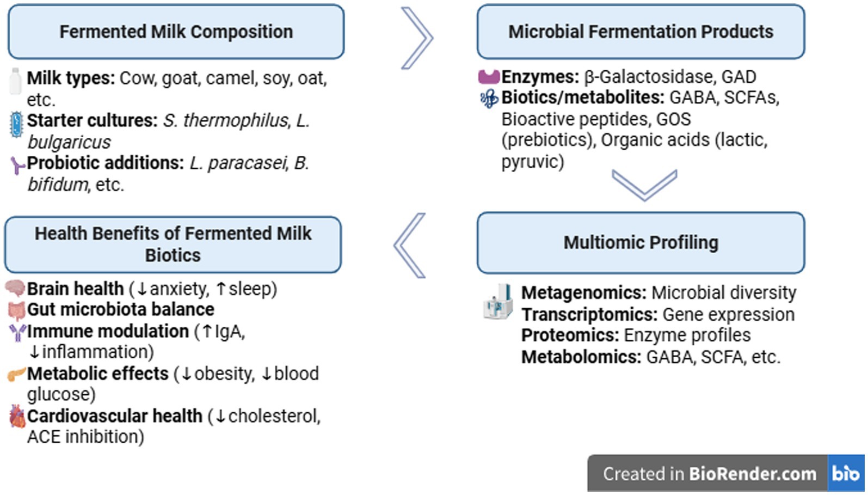Select the Multiomic Profiling box
The width and height of the screenshot is (868, 495).
coord(641,243)
